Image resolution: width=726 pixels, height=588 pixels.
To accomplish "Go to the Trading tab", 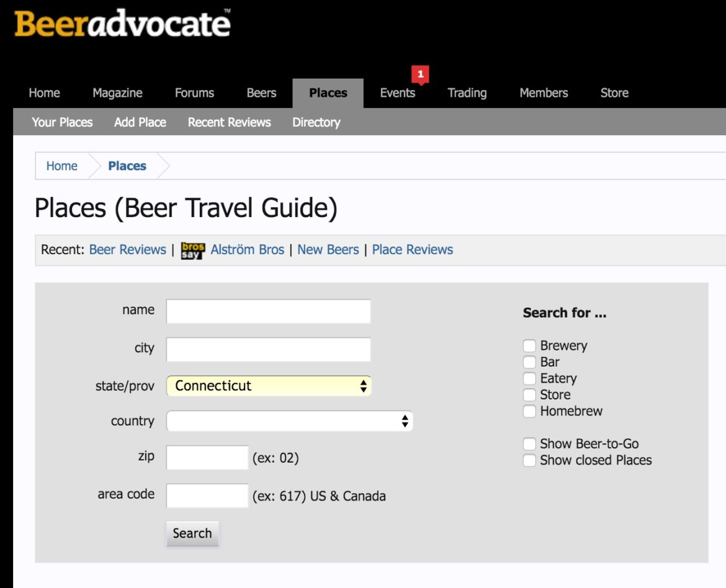I will 467,93.
